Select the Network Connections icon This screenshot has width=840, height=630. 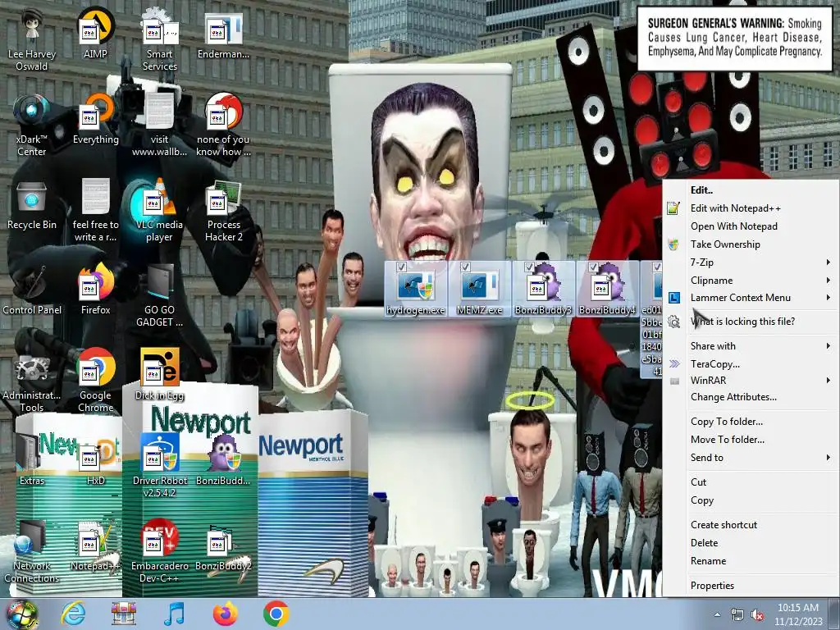tap(32, 552)
